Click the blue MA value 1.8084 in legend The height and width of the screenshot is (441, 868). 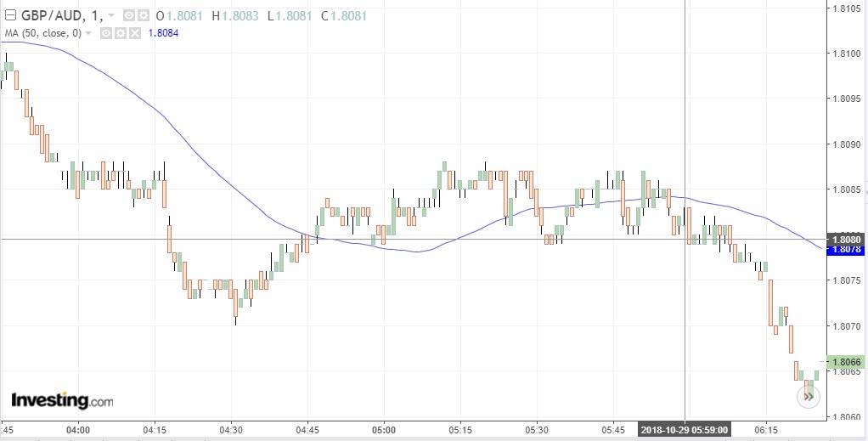[x=163, y=33]
